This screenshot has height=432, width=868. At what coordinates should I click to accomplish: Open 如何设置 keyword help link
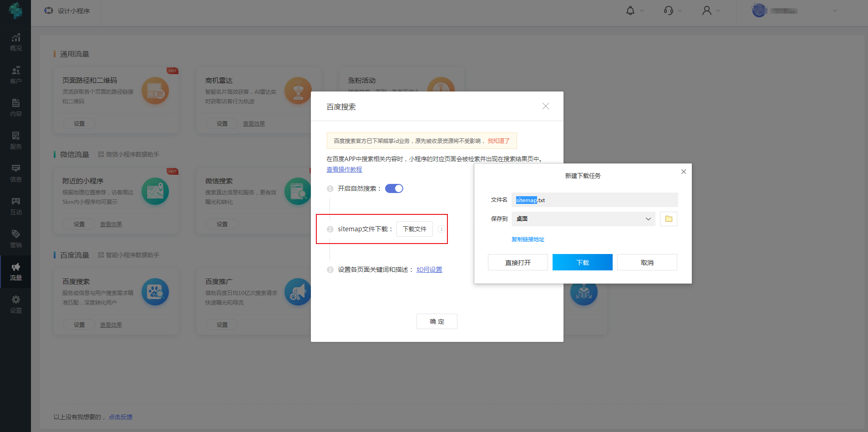(x=429, y=269)
